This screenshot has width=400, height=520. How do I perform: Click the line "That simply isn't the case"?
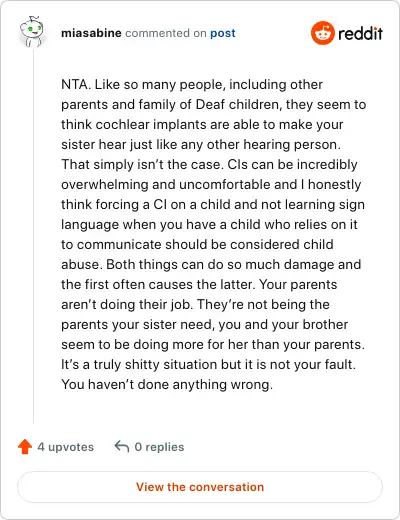[x=141, y=164]
